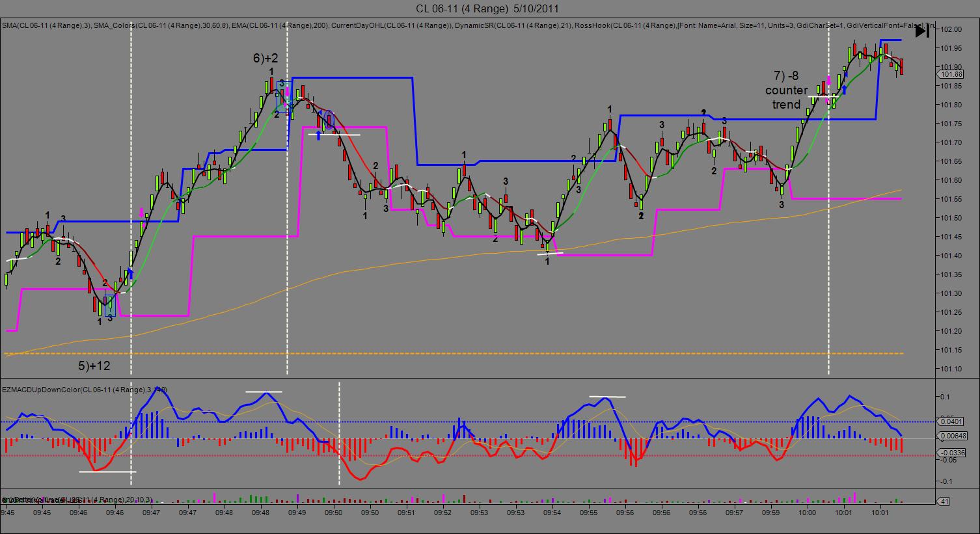Click the "6)+2" trade annotation
Screen dimensions: 980x534
tap(265, 58)
